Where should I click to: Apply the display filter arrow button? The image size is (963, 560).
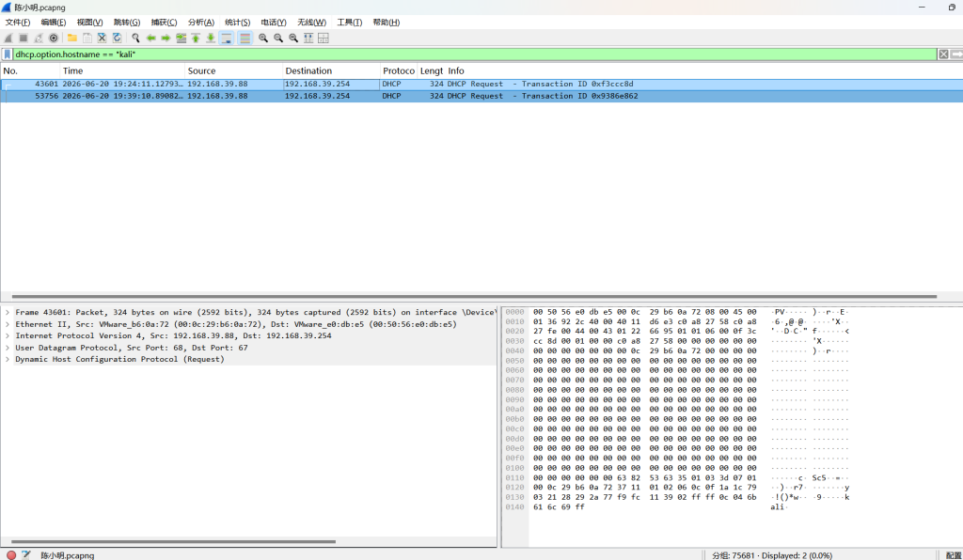[956, 54]
